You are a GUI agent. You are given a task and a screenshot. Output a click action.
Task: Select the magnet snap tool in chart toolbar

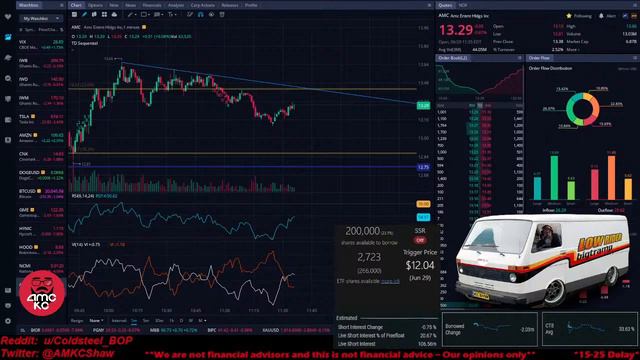[x=201, y=14]
